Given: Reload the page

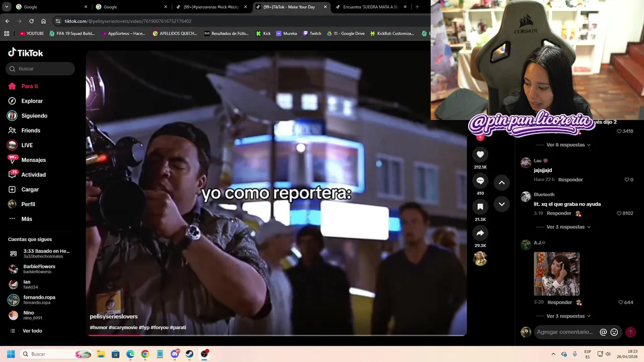Looking at the screenshot, I should 31,21.
